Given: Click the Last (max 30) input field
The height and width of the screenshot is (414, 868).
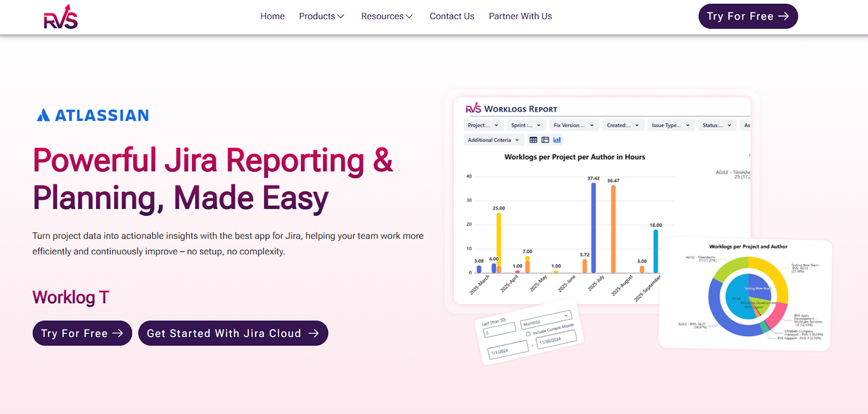Looking at the screenshot, I should [500, 331].
